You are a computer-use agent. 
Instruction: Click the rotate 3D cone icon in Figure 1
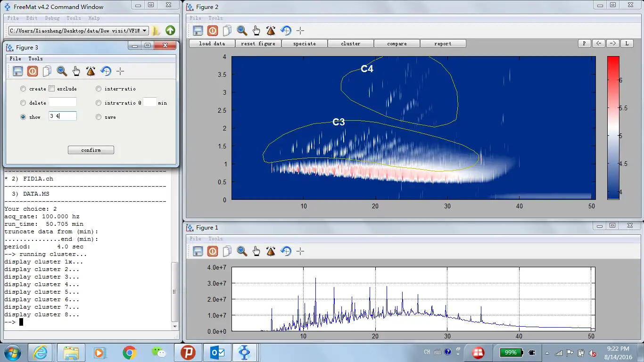pos(271,251)
